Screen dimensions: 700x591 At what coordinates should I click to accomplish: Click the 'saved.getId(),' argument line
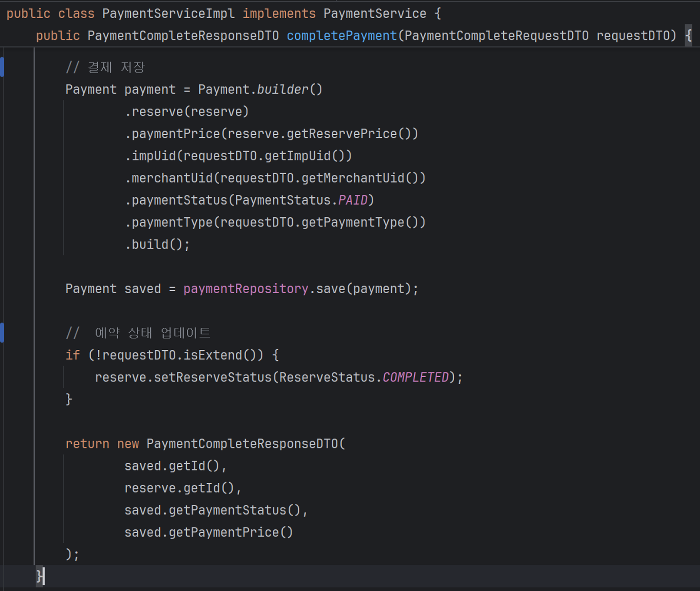pyautogui.click(x=176, y=466)
